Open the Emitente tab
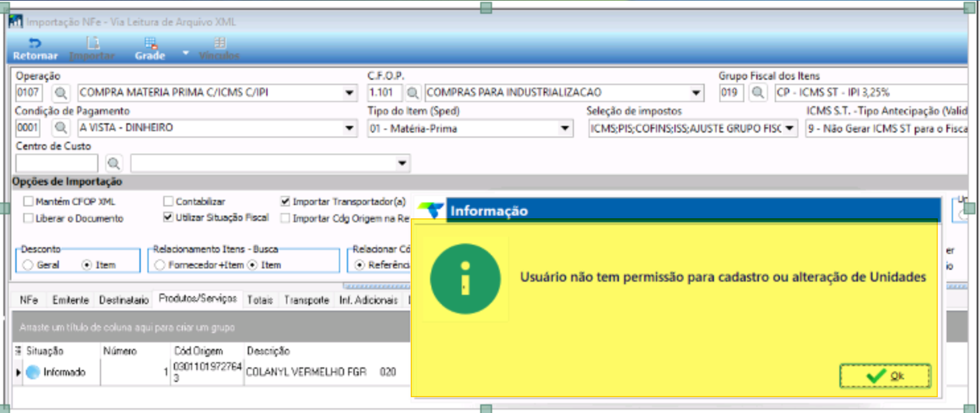This screenshot has height=413, width=980. 70,300
